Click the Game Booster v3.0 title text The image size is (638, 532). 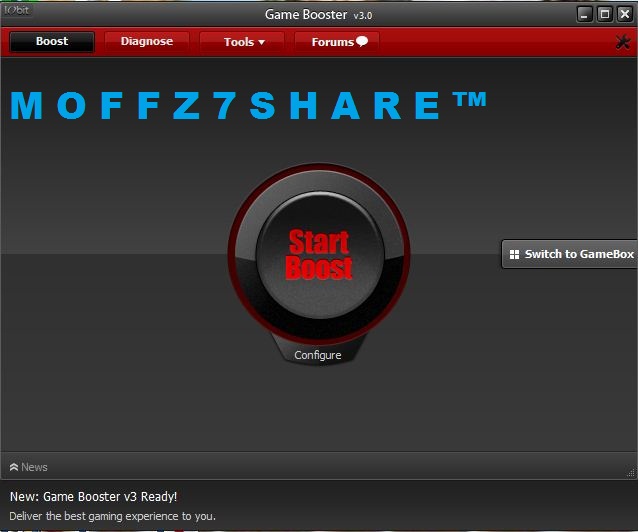pos(319,15)
